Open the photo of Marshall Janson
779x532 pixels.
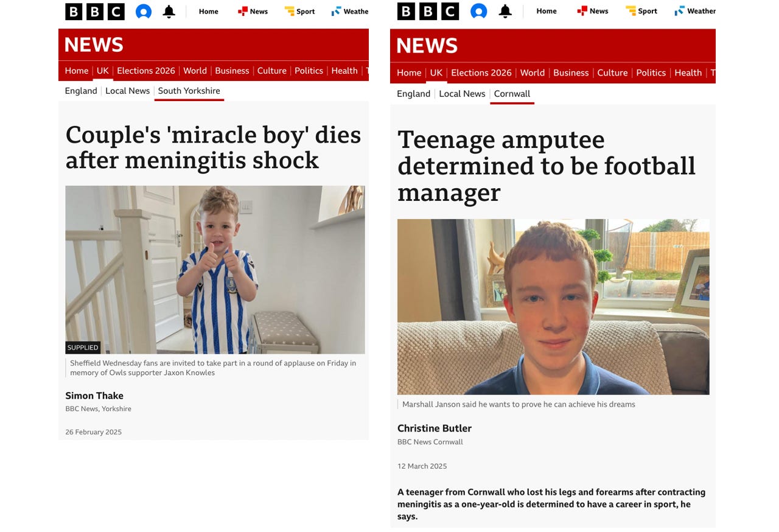pyautogui.click(x=553, y=307)
